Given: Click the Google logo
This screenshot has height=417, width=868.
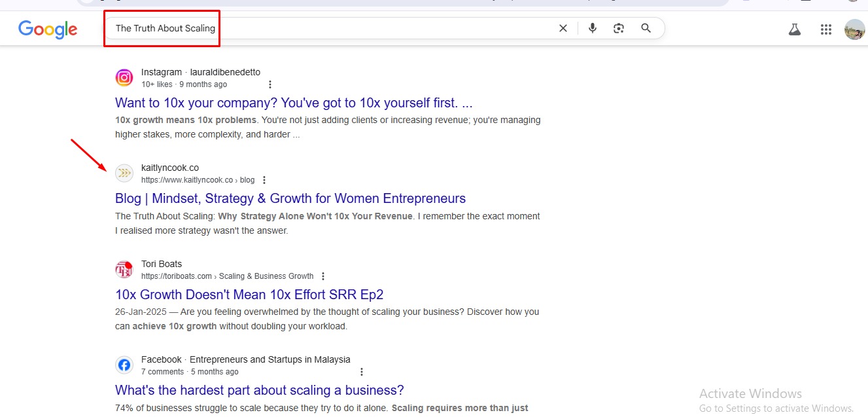Looking at the screenshot, I should [x=48, y=29].
